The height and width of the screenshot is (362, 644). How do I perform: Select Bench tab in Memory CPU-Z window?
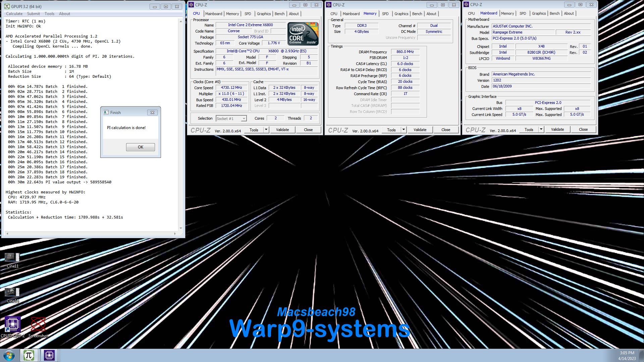tap(417, 14)
